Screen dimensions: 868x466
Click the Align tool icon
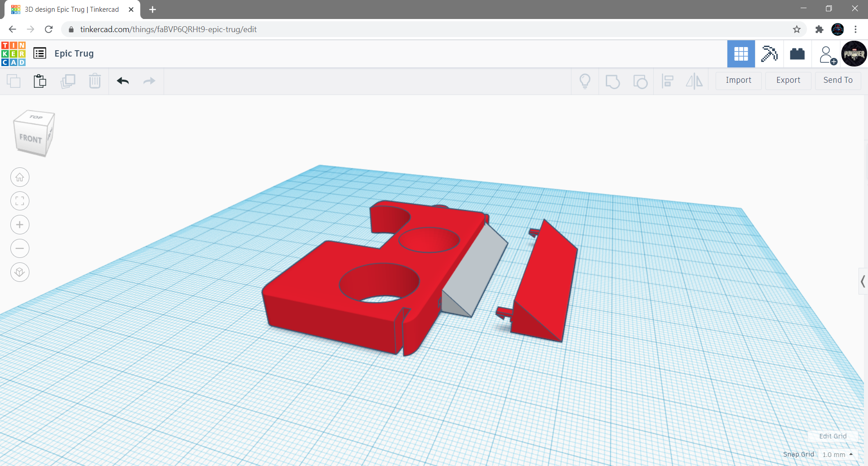[x=668, y=81]
